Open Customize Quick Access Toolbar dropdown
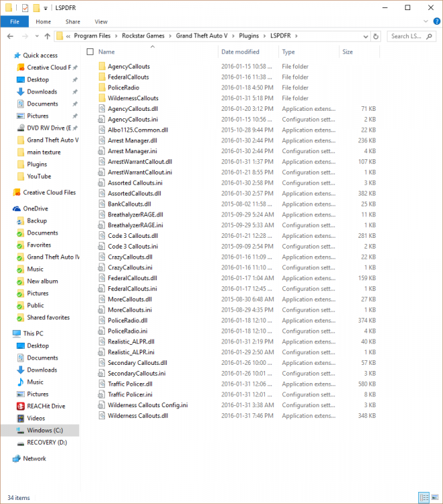 click(x=45, y=8)
